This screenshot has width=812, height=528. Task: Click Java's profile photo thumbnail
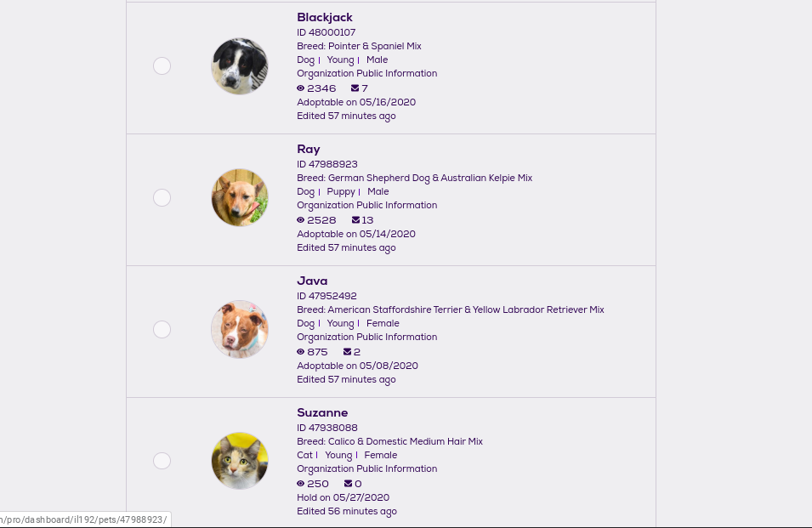240,329
